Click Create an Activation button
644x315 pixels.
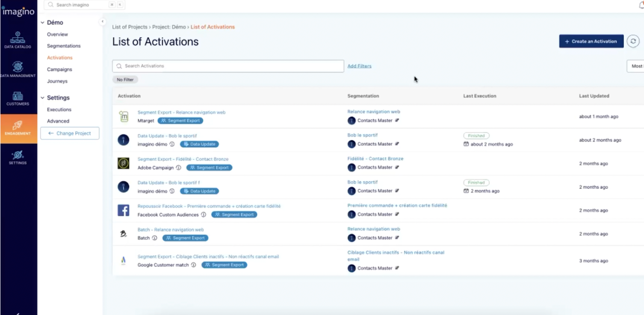tap(591, 42)
